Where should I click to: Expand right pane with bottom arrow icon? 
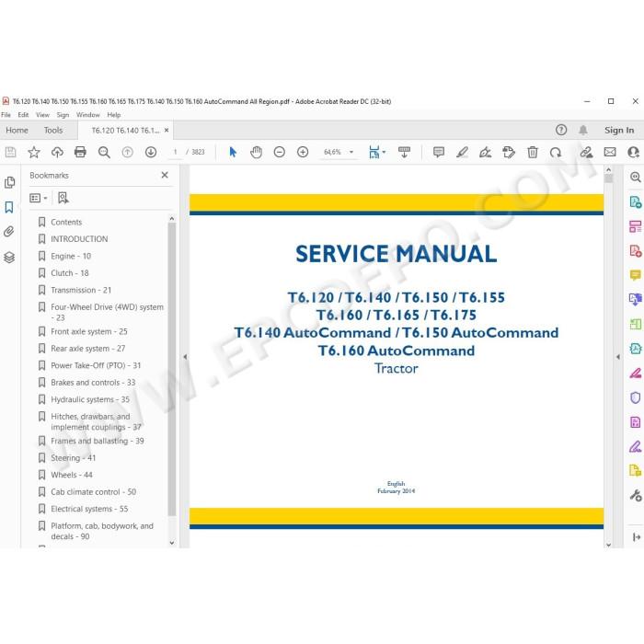tap(637, 536)
